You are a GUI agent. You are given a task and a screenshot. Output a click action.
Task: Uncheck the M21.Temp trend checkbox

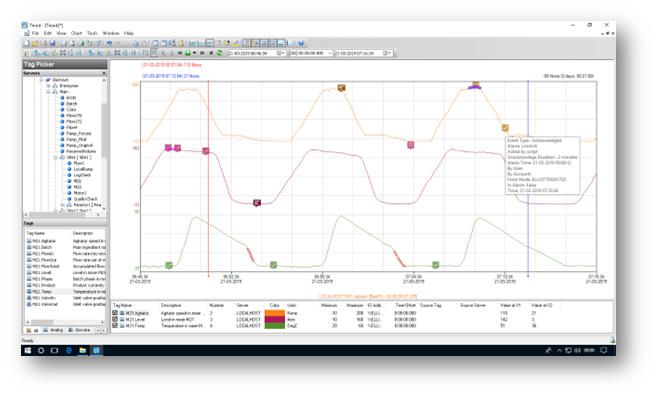click(x=115, y=325)
